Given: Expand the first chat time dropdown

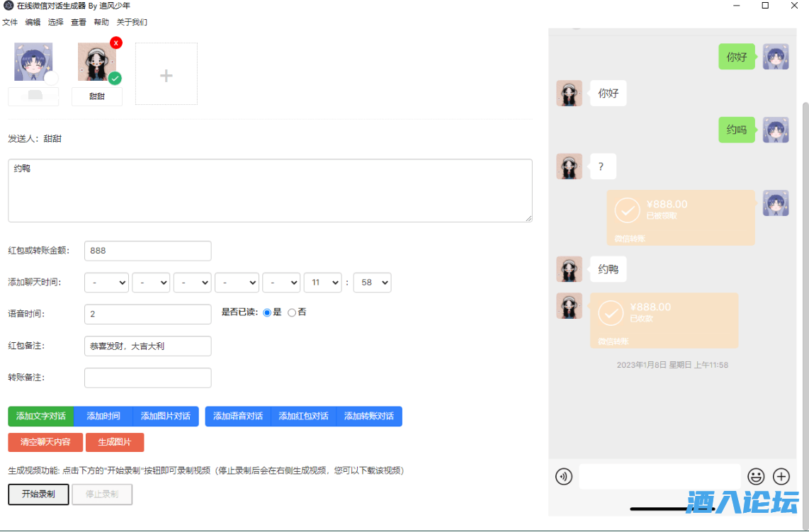Looking at the screenshot, I should pyautogui.click(x=106, y=283).
